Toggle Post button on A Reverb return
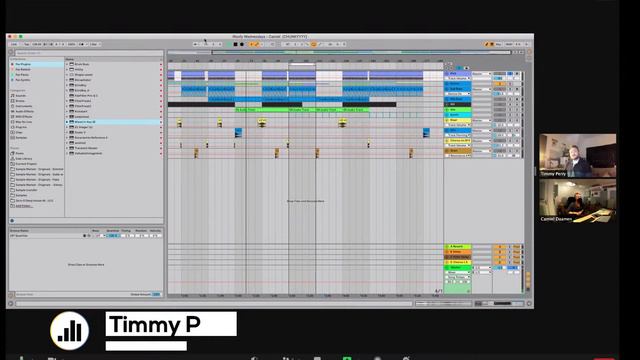 pyautogui.click(x=516, y=247)
